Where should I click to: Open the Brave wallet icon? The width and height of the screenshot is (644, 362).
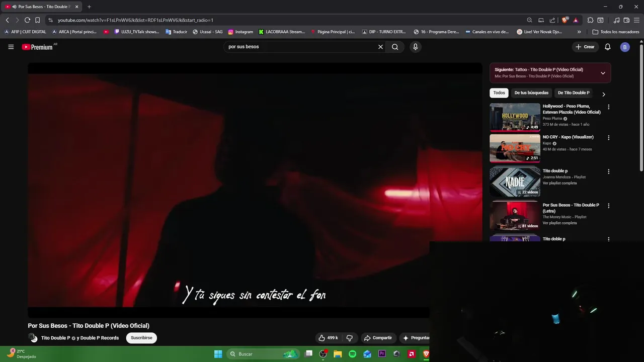[x=626, y=20]
